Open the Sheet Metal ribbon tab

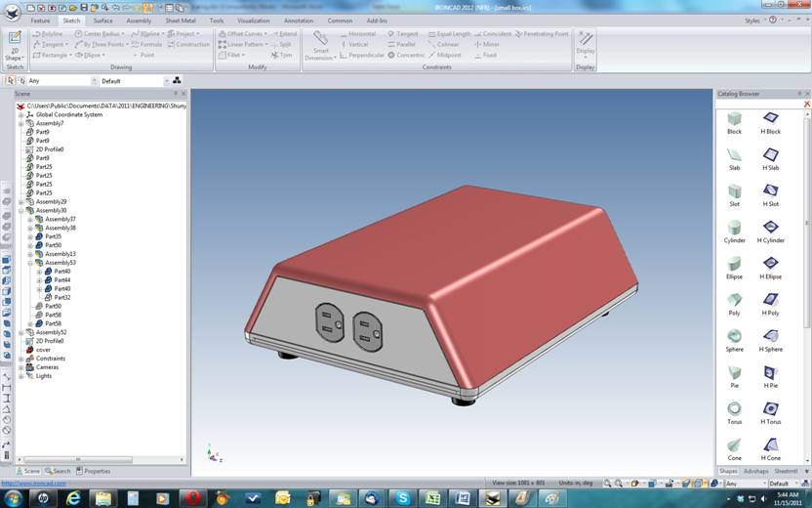point(181,20)
